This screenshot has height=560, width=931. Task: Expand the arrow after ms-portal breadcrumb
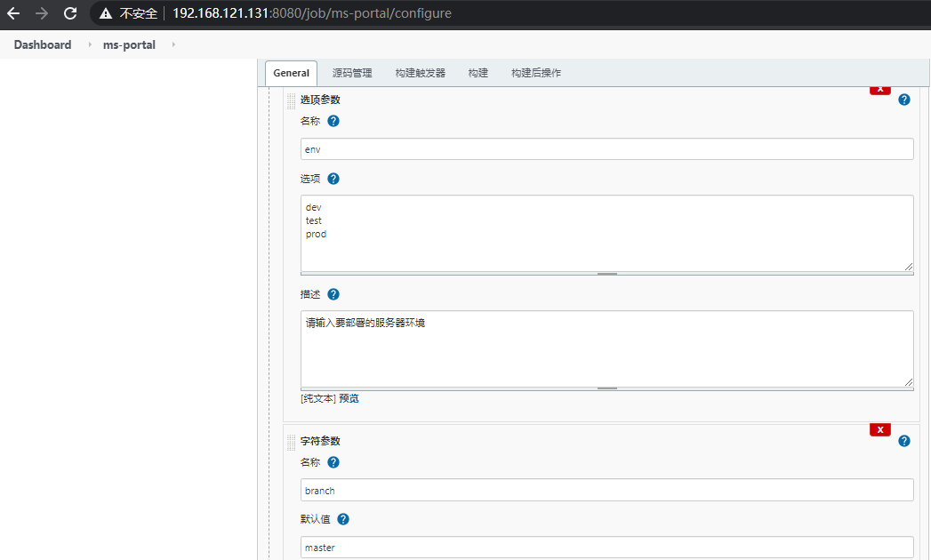point(173,44)
